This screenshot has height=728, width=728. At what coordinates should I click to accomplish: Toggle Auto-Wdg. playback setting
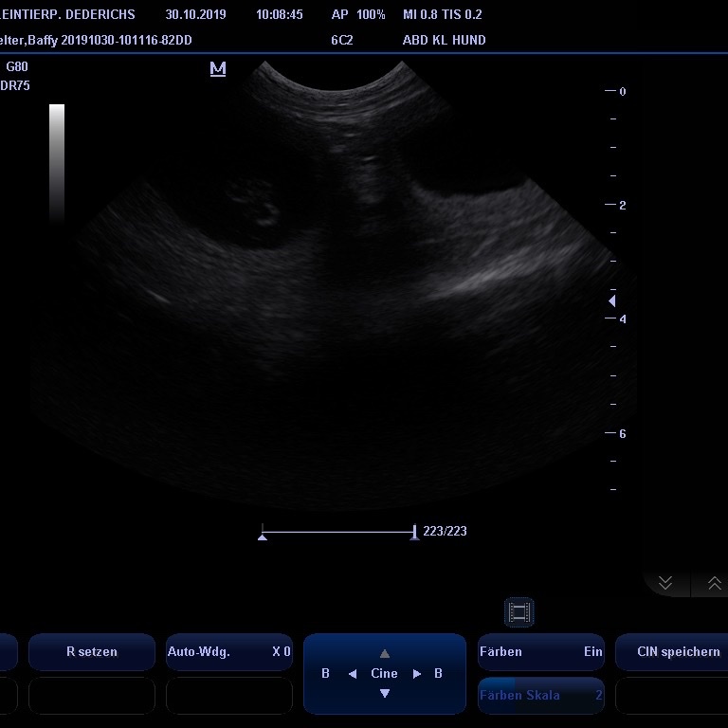click(x=228, y=652)
